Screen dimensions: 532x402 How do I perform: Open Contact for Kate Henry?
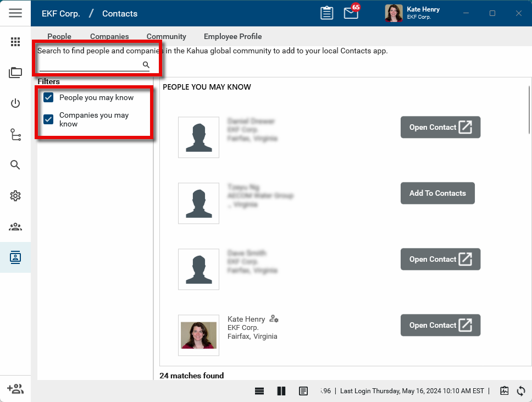[x=440, y=325]
